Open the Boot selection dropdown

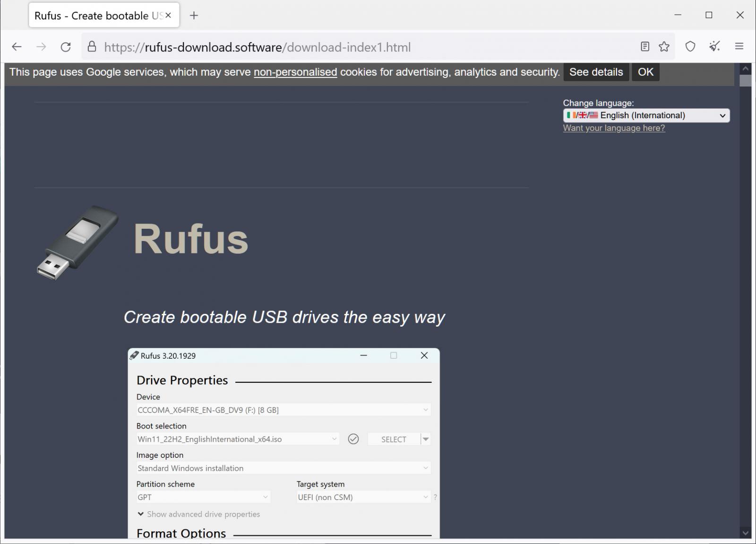[238, 439]
